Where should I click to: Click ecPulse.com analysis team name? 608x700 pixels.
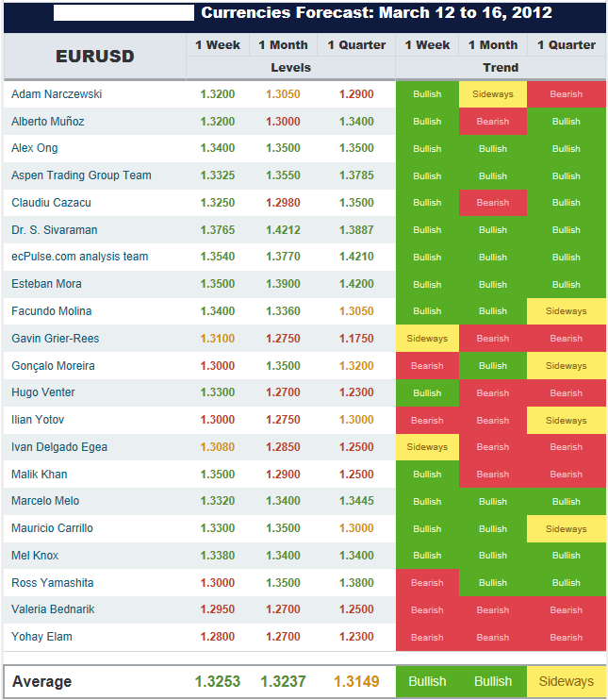(x=80, y=257)
